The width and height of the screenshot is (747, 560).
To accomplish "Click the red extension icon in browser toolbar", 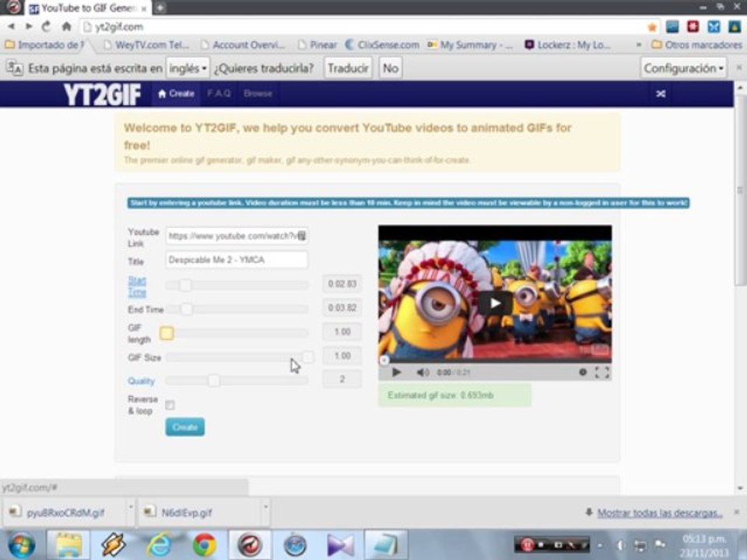I will coord(693,26).
